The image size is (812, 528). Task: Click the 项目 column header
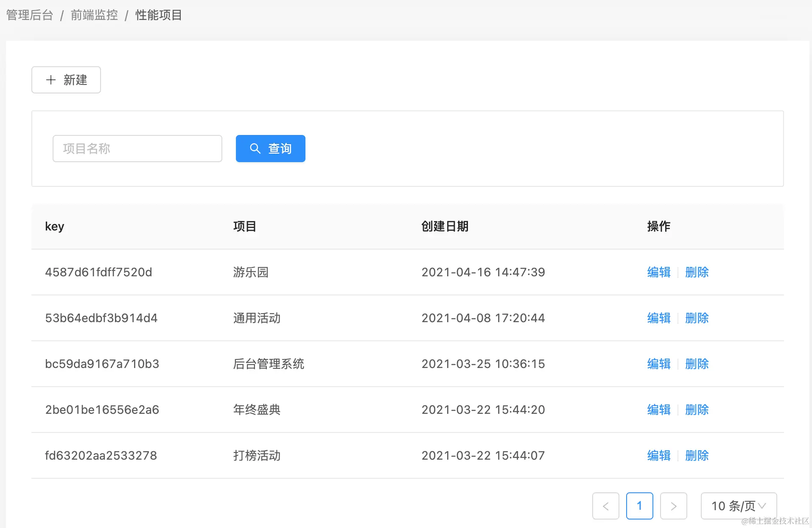pyautogui.click(x=245, y=226)
